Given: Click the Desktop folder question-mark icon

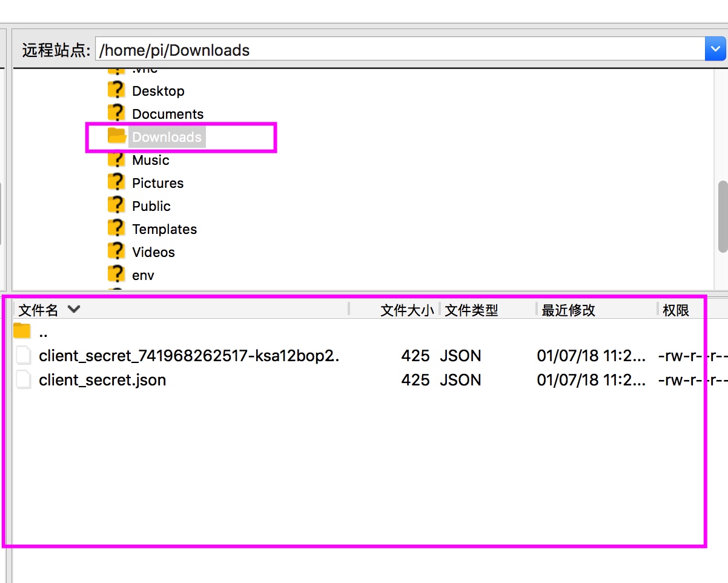Looking at the screenshot, I should tap(116, 90).
